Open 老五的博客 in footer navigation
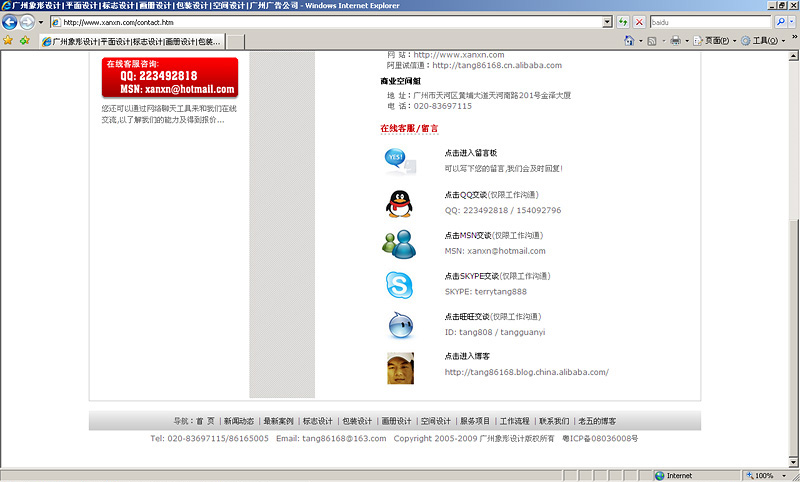 [x=597, y=421]
